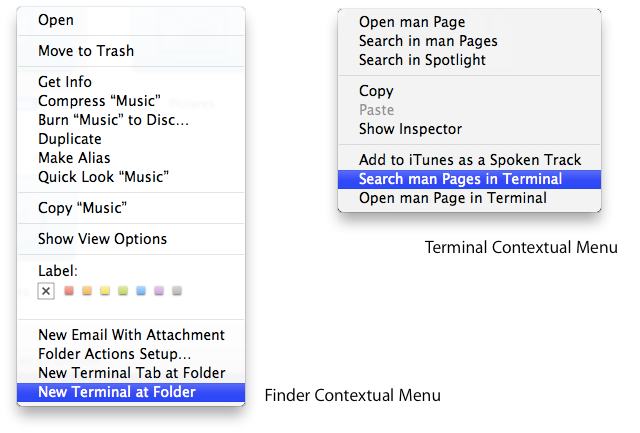Select Move to Trash
640x433 pixels.
tap(85, 51)
